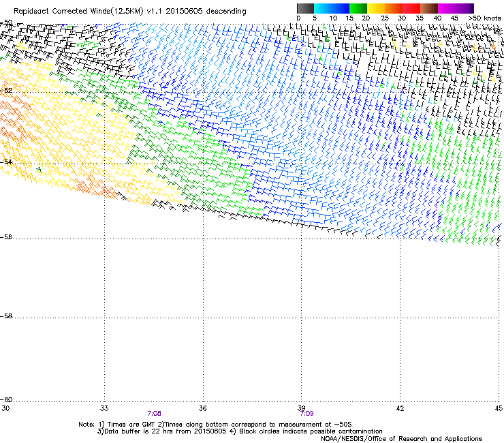Screen dimensions: 504x443
Task: Click the green 15-20 knots color segment
Action: click(358, 8)
